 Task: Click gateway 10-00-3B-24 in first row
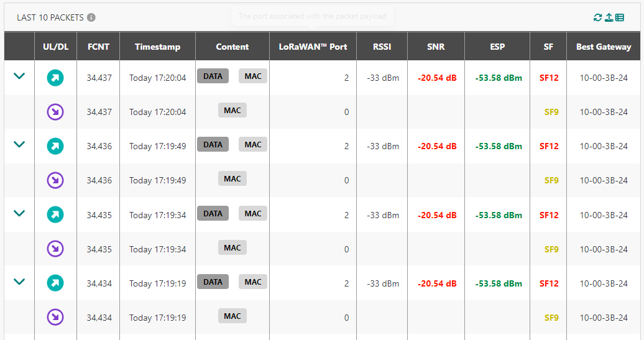pyautogui.click(x=603, y=78)
